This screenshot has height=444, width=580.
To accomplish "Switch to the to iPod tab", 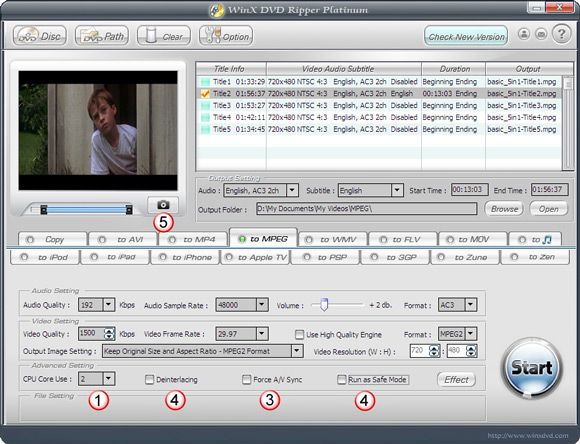I will [x=45, y=257].
